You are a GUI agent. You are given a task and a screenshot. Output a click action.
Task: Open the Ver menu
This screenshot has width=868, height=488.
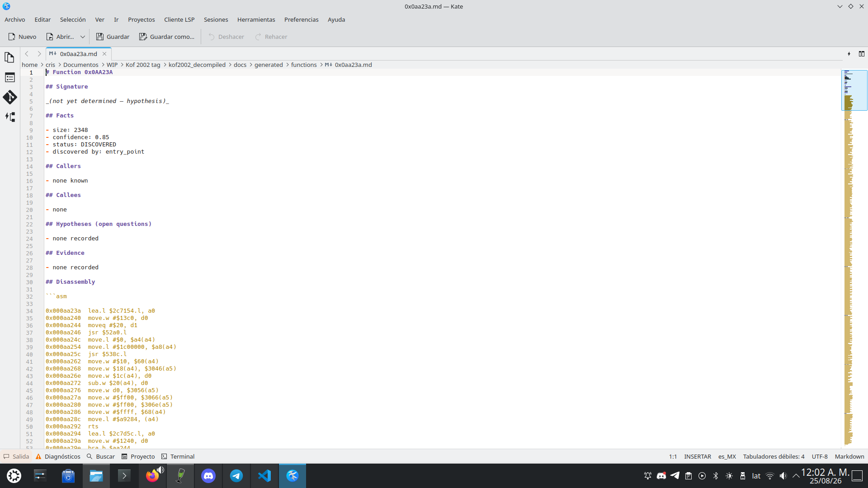99,19
